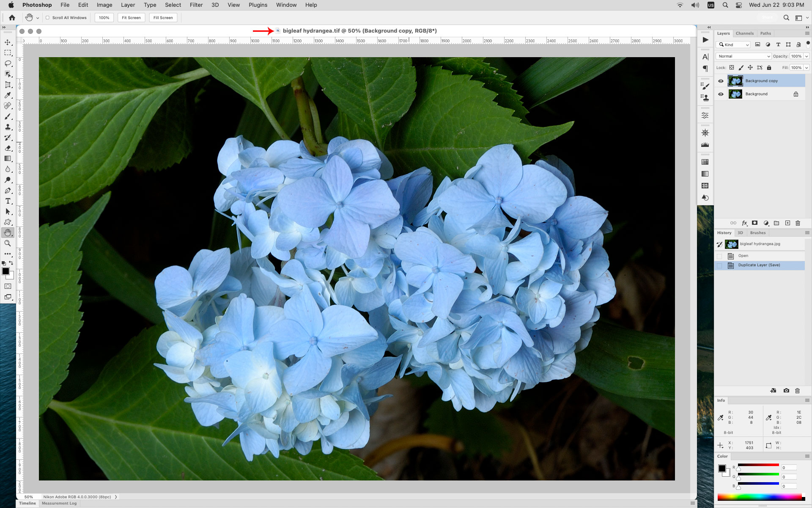The image size is (812, 508).
Task: Add a new layer mask
Action: click(754, 223)
